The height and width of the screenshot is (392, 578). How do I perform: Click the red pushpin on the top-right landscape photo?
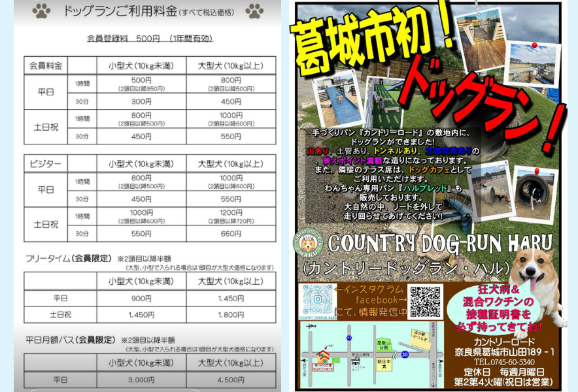click(534, 45)
